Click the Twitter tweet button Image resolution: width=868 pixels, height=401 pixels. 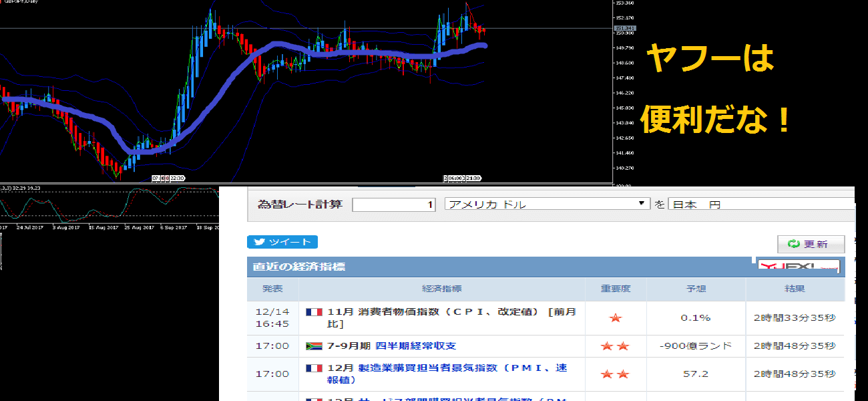pyautogui.click(x=282, y=242)
